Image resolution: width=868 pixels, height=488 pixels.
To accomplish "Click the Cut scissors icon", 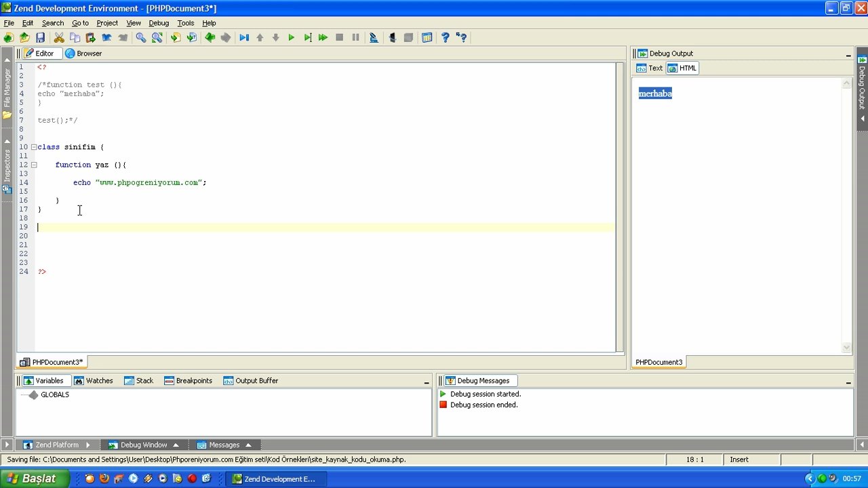I will pos(59,38).
